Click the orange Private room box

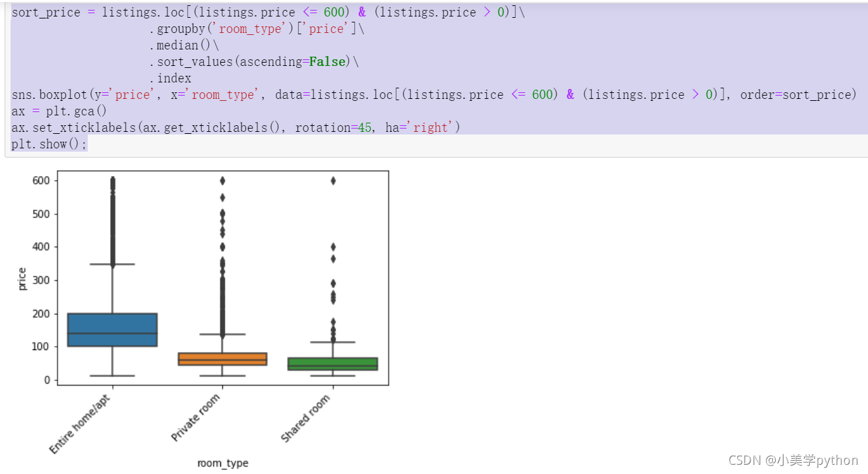point(222,359)
